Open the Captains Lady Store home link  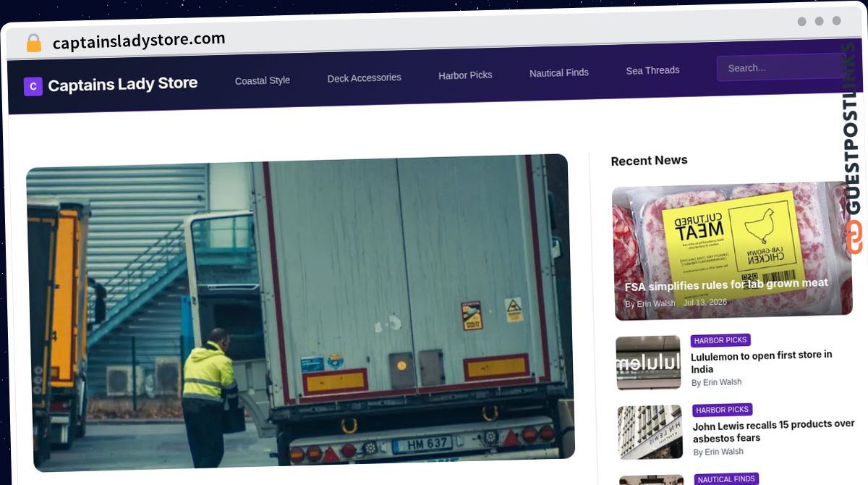tap(122, 84)
